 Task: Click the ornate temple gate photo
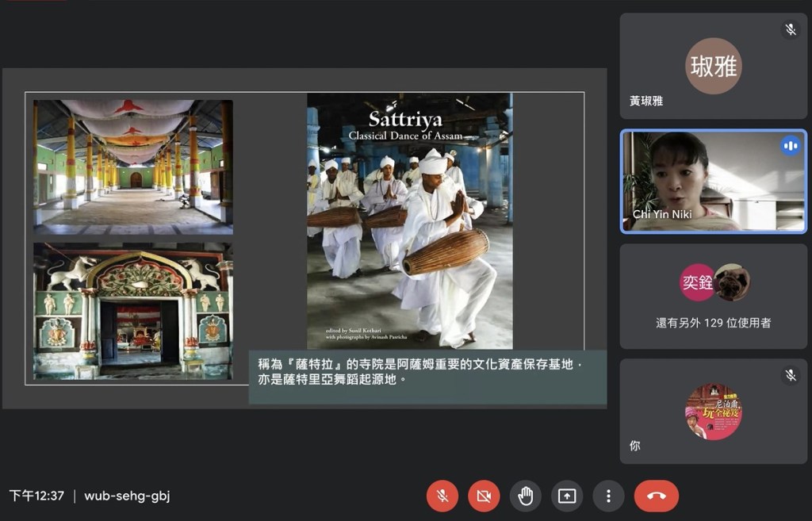click(x=133, y=310)
